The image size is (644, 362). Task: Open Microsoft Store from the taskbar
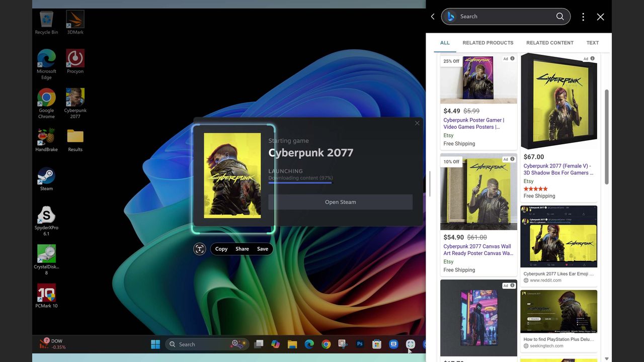377,344
